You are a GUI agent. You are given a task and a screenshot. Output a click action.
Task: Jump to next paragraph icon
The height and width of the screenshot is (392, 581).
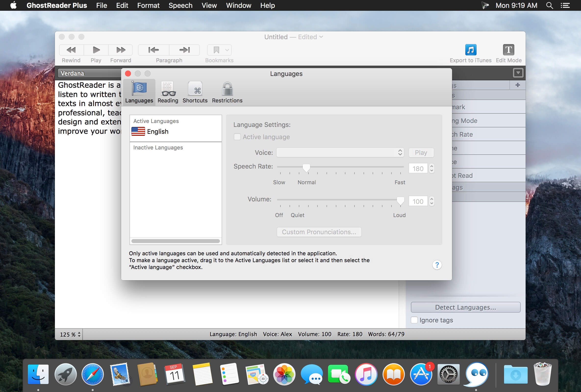(185, 50)
